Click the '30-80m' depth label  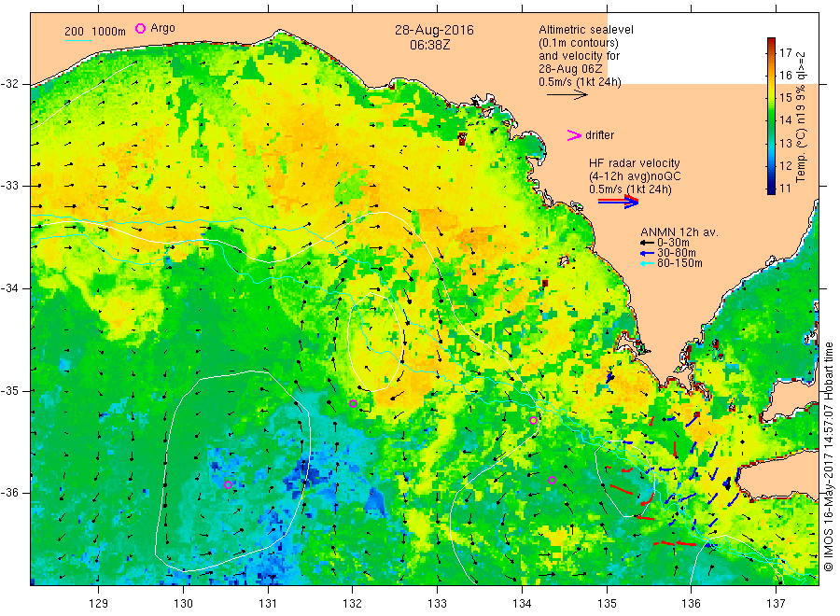[676, 253]
